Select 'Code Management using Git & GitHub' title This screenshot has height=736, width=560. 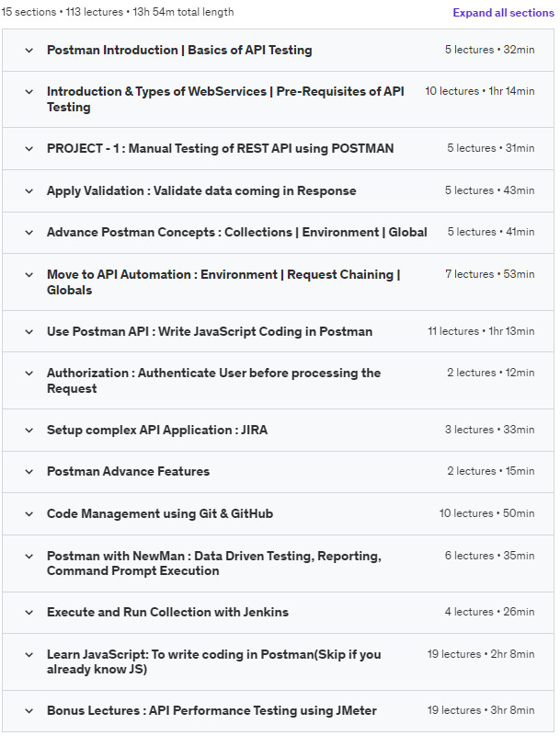(x=159, y=513)
